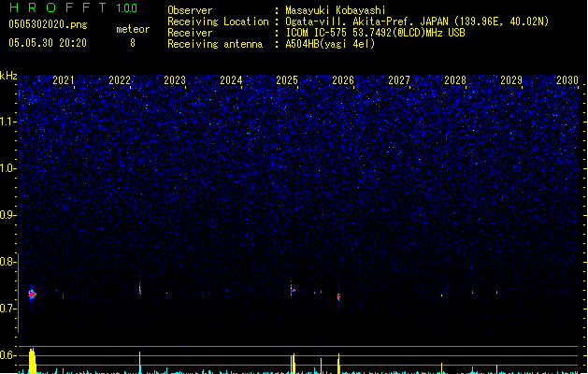
Task: Click the 2028 time axis marker
Action: (x=455, y=80)
